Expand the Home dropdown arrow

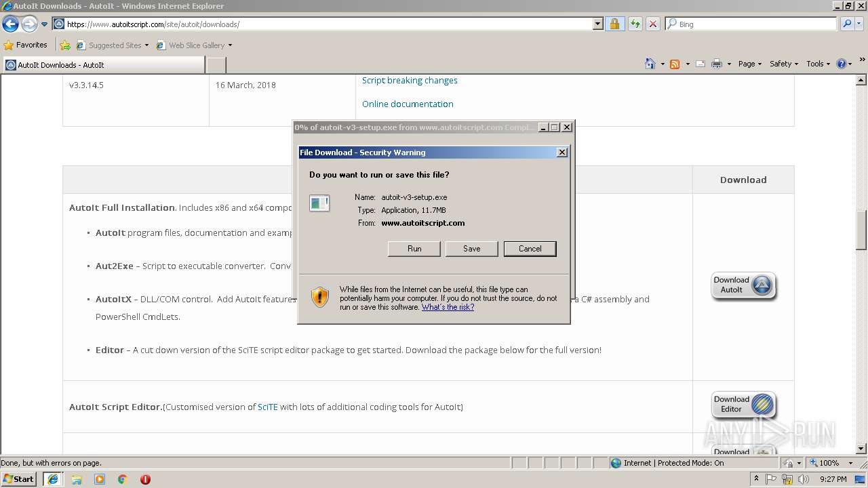662,64
